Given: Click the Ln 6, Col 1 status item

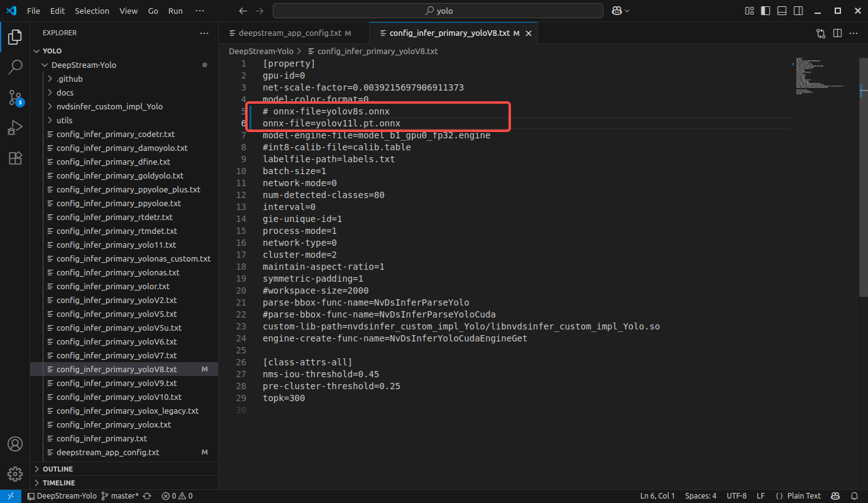Looking at the screenshot, I should (657, 496).
